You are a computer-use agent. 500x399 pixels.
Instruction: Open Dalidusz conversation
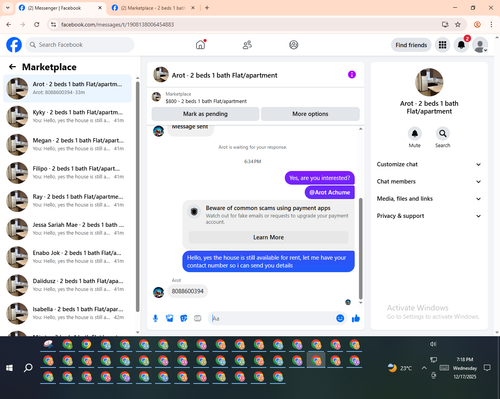pos(67,285)
